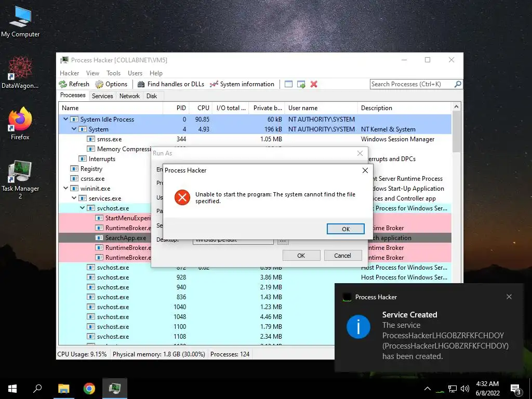Open the Hacker menu
The width and height of the screenshot is (532, 399).
point(70,73)
